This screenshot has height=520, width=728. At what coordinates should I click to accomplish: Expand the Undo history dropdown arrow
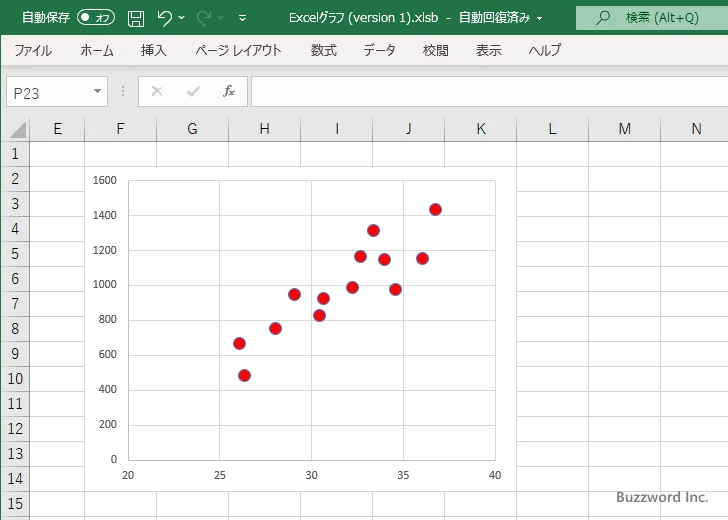(x=182, y=18)
